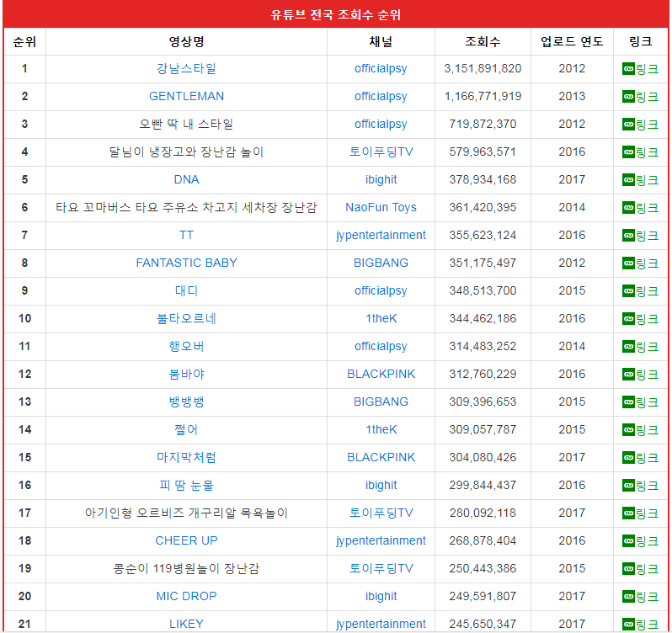Open the NaoFun Toys channel link

click(381, 207)
